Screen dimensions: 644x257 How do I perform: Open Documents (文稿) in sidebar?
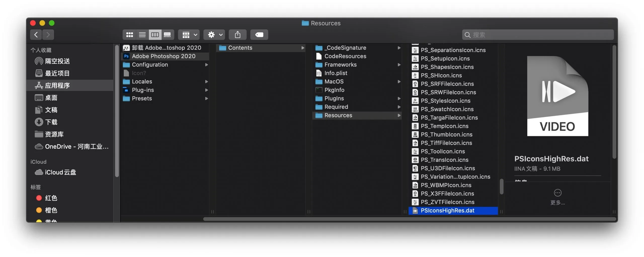point(70,110)
